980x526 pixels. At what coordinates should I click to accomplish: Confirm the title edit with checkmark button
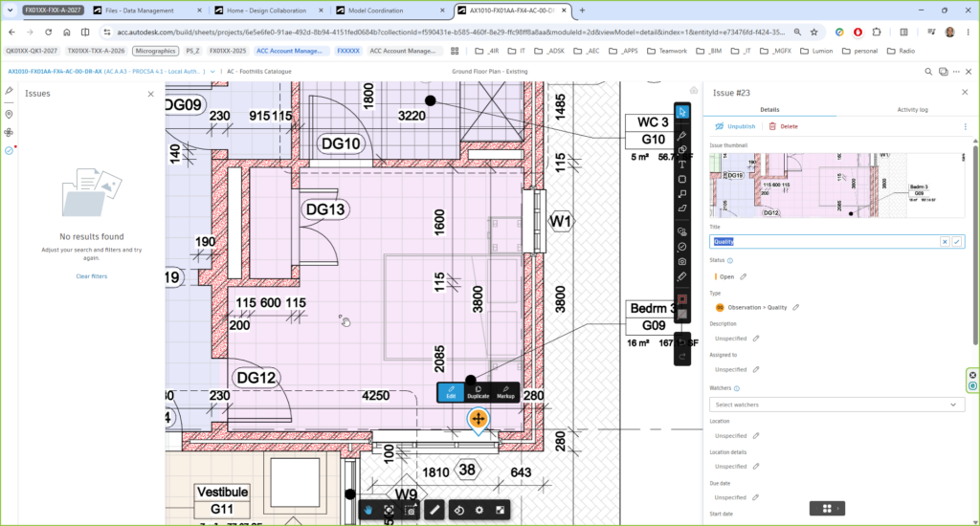click(x=957, y=242)
